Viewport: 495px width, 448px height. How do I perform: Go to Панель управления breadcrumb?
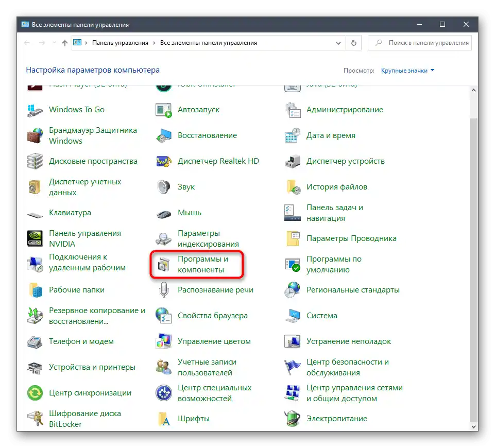pyautogui.click(x=120, y=43)
